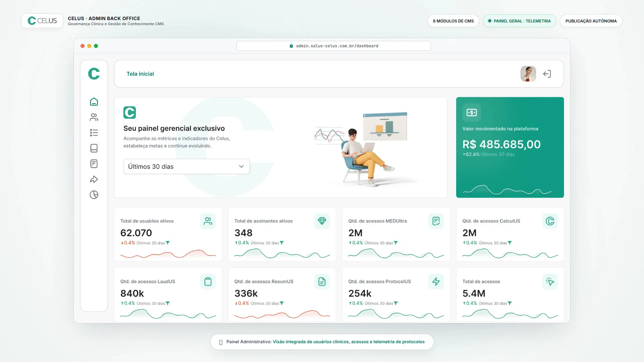Open the period filter on the acessos ResumUS card
The image size is (644, 362).
pyautogui.click(x=282, y=303)
